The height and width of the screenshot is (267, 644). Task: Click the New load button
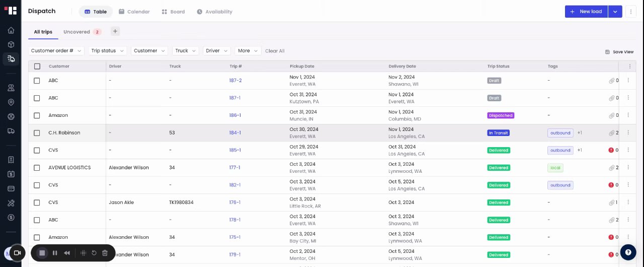tap(586, 12)
